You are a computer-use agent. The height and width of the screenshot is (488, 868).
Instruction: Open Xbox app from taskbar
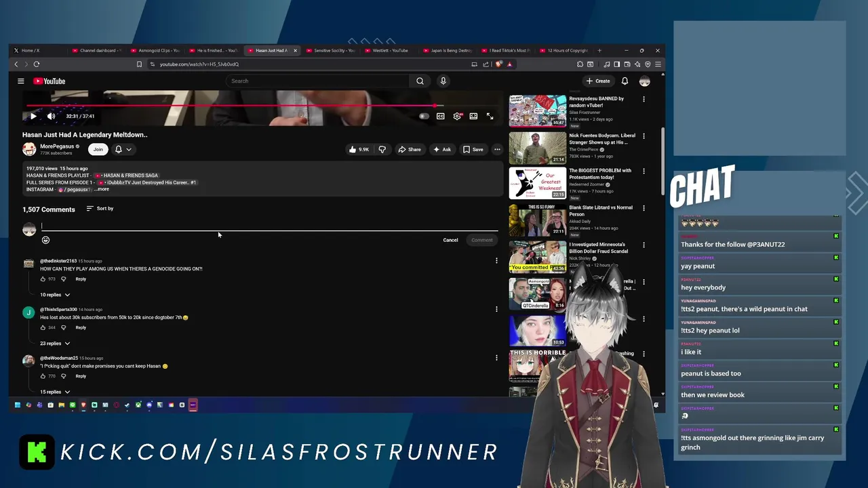click(x=138, y=405)
